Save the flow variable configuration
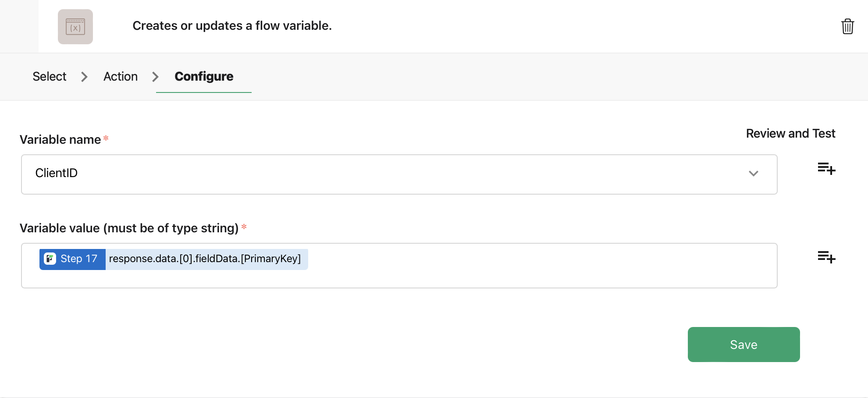This screenshot has height=398, width=868. click(x=743, y=345)
